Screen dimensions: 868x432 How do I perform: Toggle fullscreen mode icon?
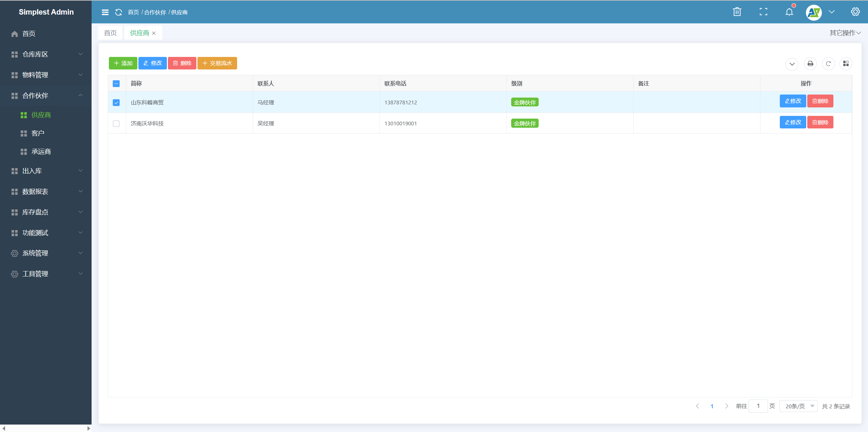[x=763, y=12]
